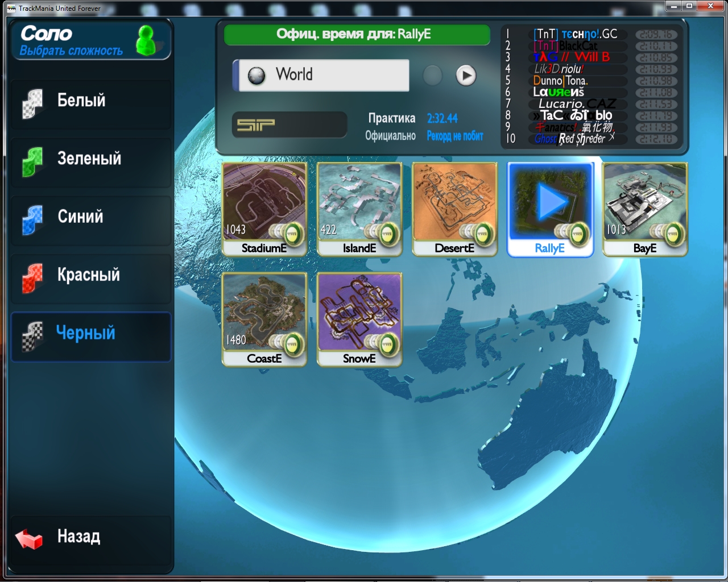Open the StadiumE track thumbnail
Image resolution: width=728 pixels, height=582 pixels.
[x=264, y=208]
